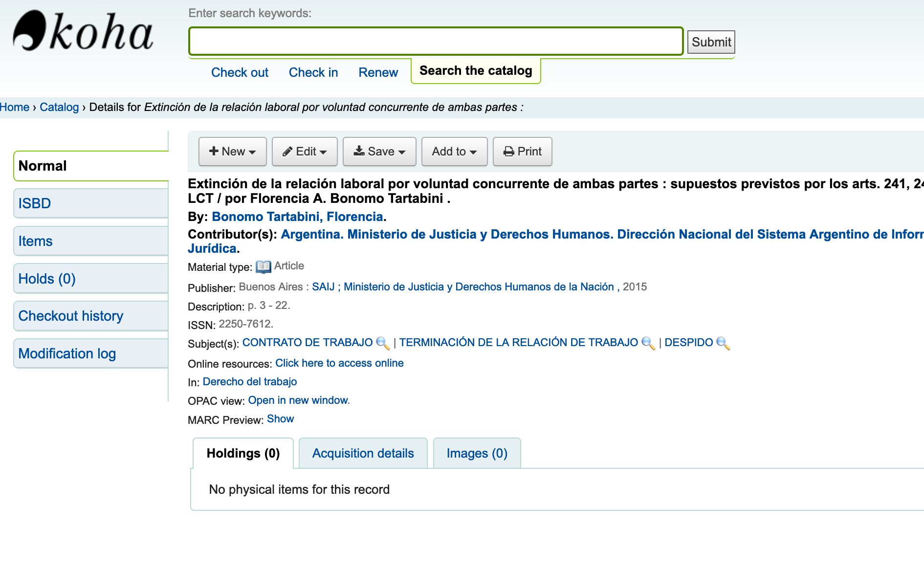
Task: Open the New dropdown menu
Action: pos(232,152)
